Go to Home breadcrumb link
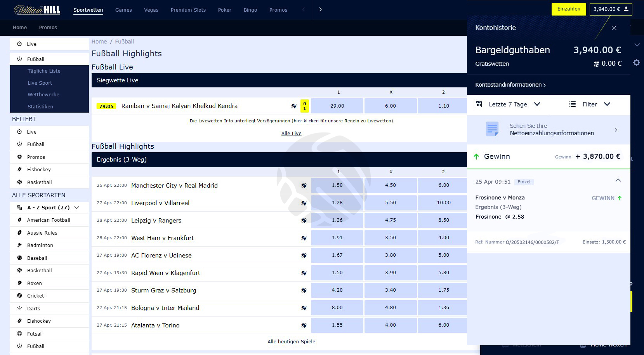Screen dimensions: 644x355 click(x=99, y=42)
